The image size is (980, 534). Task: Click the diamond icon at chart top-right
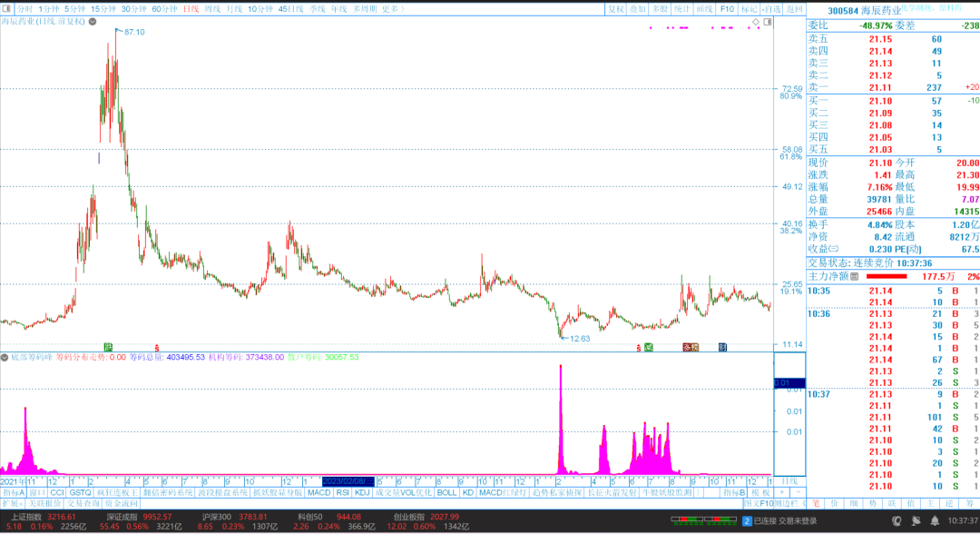point(756,22)
